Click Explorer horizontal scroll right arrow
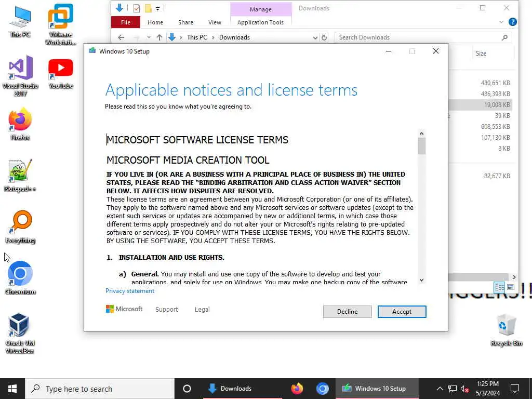 [514, 277]
